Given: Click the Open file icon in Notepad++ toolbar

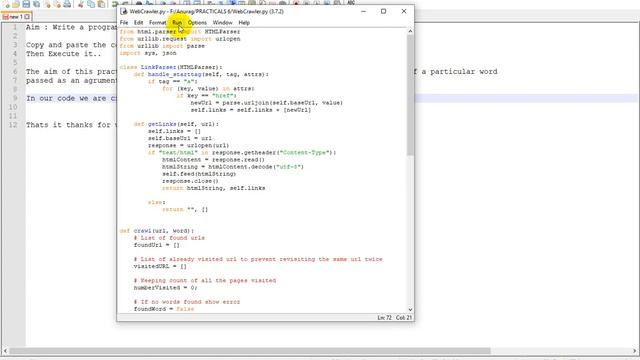Looking at the screenshot, I should (x=16, y=4).
